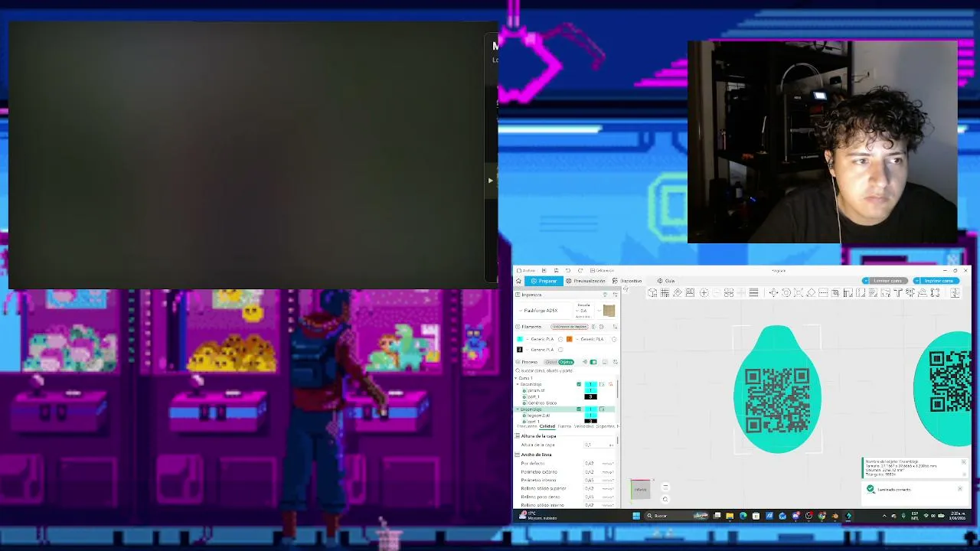
Task: Toggle the checkbox on the highlighted Ensamblaje row
Action: tap(579, 409)
